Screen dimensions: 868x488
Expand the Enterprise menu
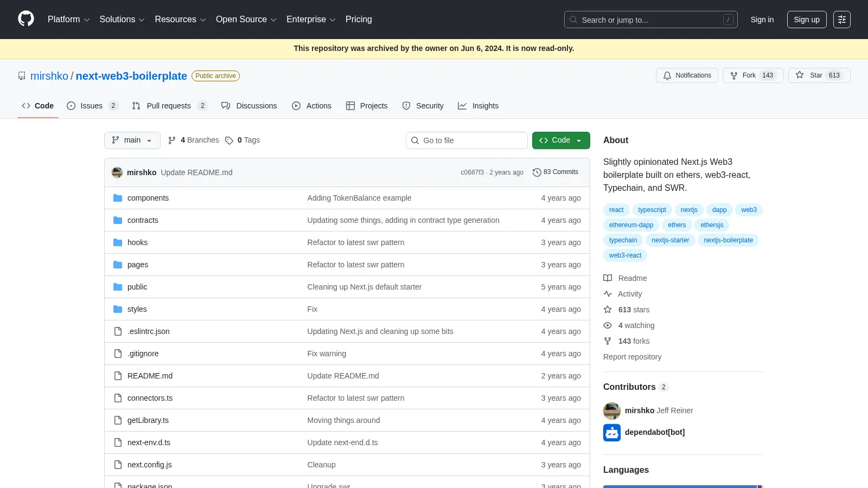(311, 20)
